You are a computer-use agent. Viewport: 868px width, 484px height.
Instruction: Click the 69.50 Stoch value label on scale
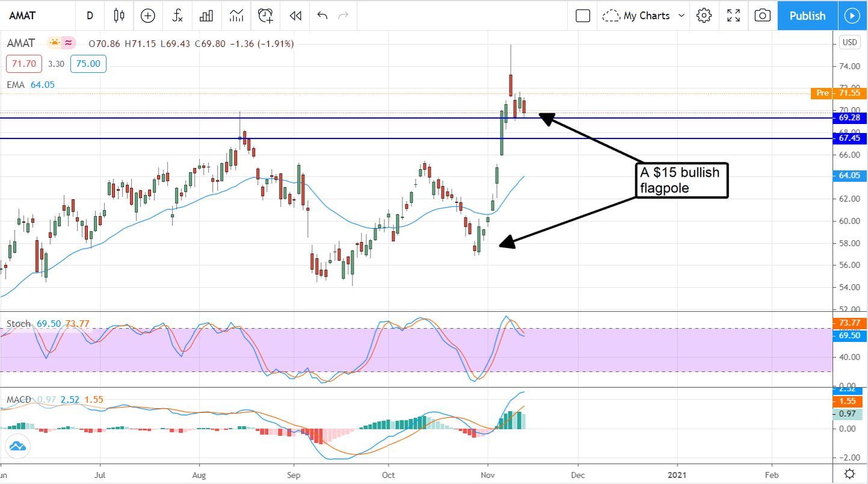point(849,335)
